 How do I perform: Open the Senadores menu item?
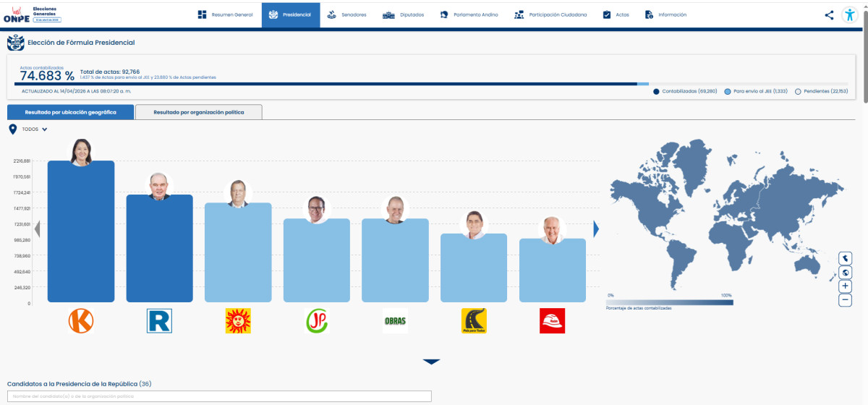tap(346, 15)
